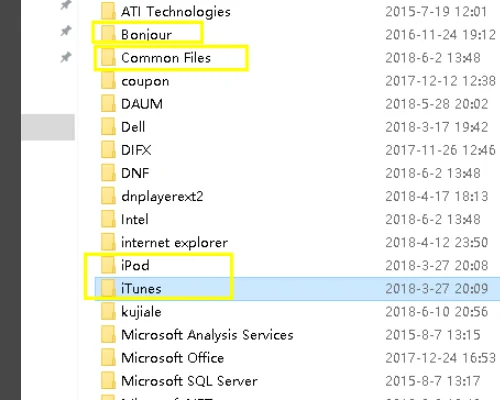Select the ATI Technologies folder name

(176, 12)
